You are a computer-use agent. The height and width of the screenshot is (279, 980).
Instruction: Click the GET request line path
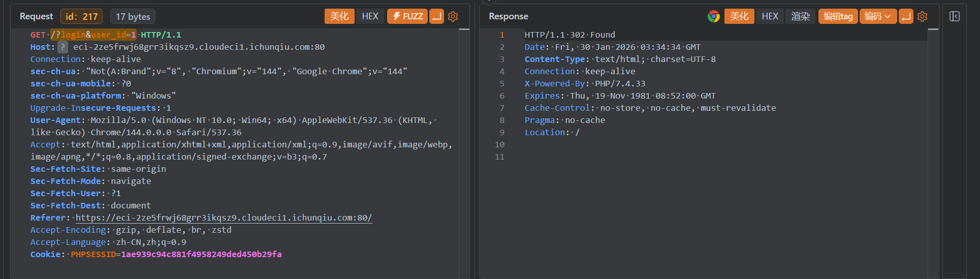coord(93,35)
